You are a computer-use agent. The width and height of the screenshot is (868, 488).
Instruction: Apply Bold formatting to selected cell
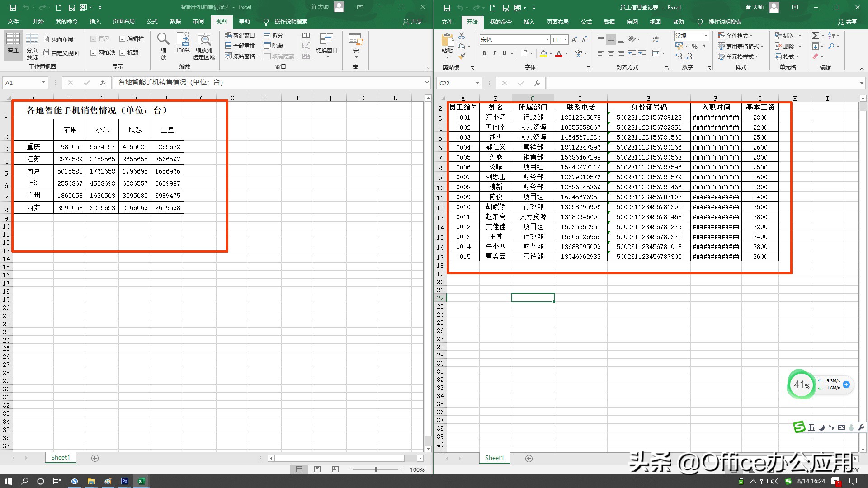(x=484, y=53)
